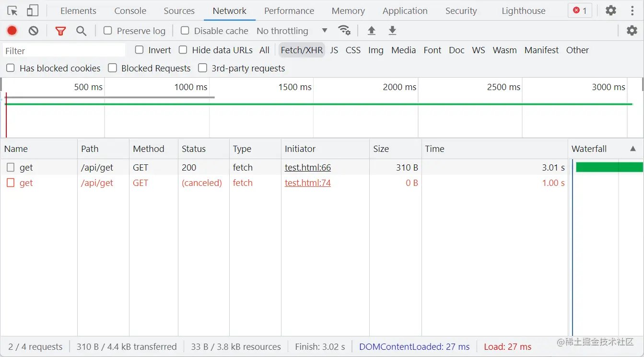This screenshot has height=357, width=644.
Task: Open network conditions settings
Action: [345, 30]
